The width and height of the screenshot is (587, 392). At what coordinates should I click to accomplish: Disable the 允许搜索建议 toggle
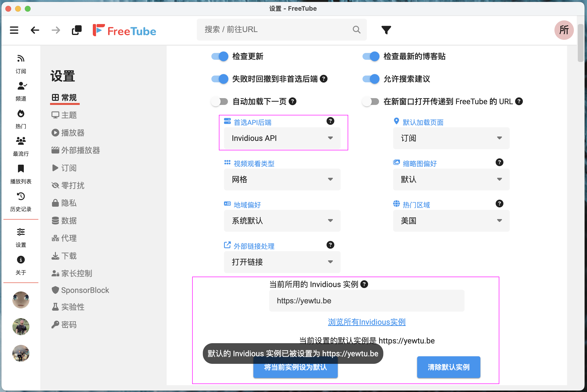coord(371,79)
